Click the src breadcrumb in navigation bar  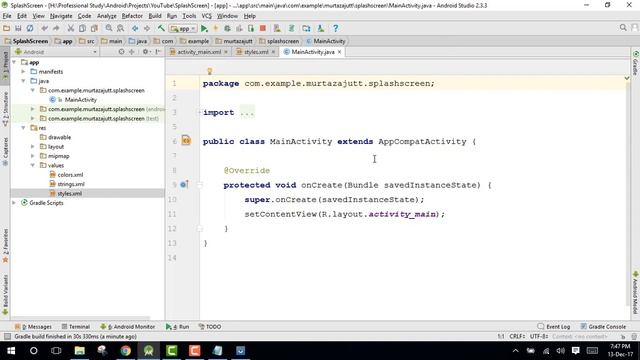(x=87, y=41)
